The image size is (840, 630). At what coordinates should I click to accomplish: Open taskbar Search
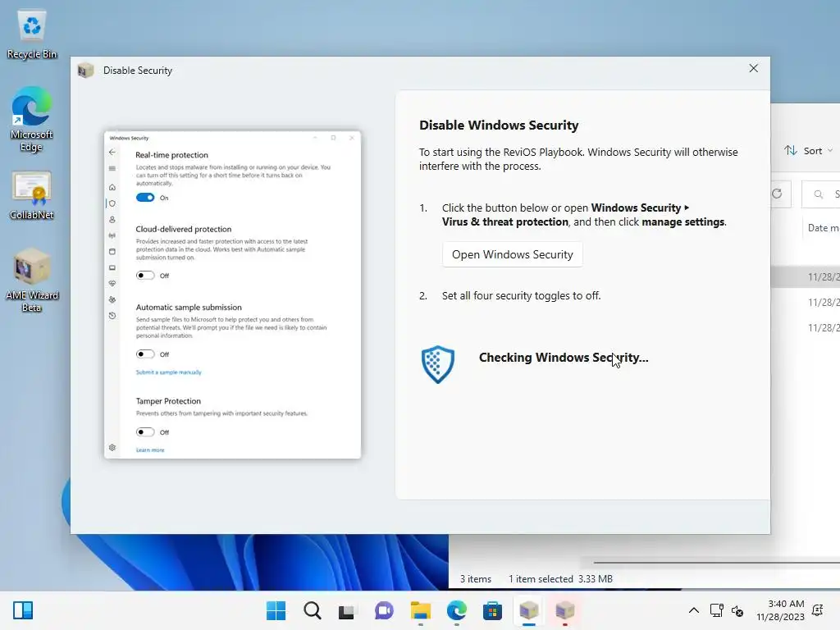[x=312, y=610]
